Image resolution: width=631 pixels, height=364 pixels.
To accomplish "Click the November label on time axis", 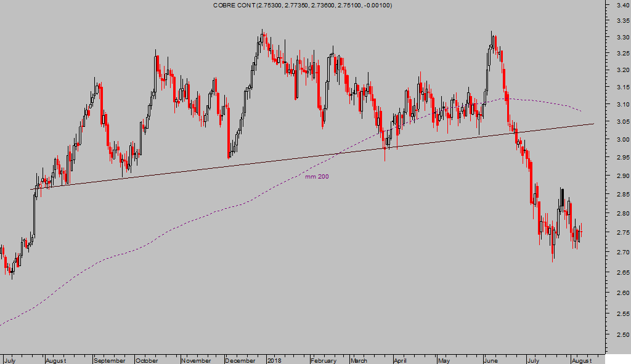I will (x=197, y=360).
